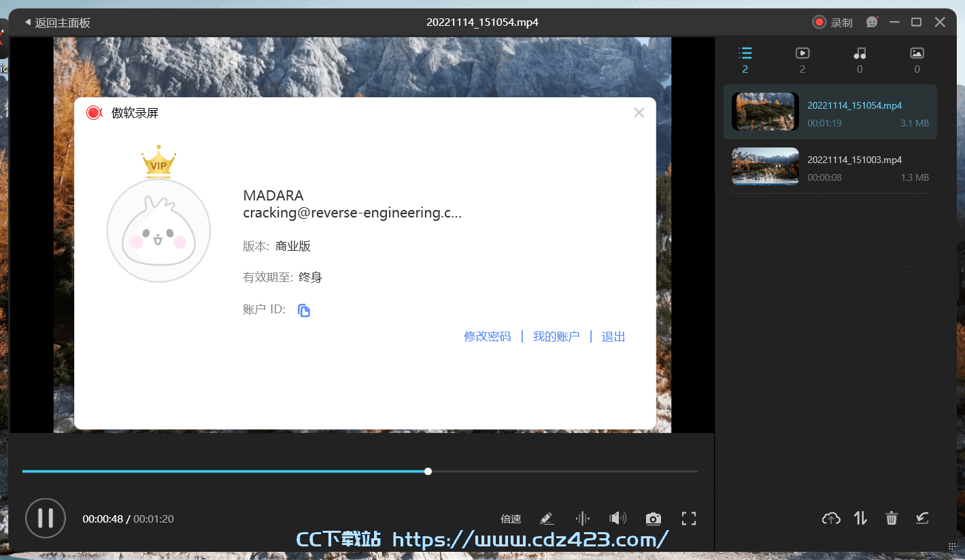Click the cloud upload icon

coord(830,519)
